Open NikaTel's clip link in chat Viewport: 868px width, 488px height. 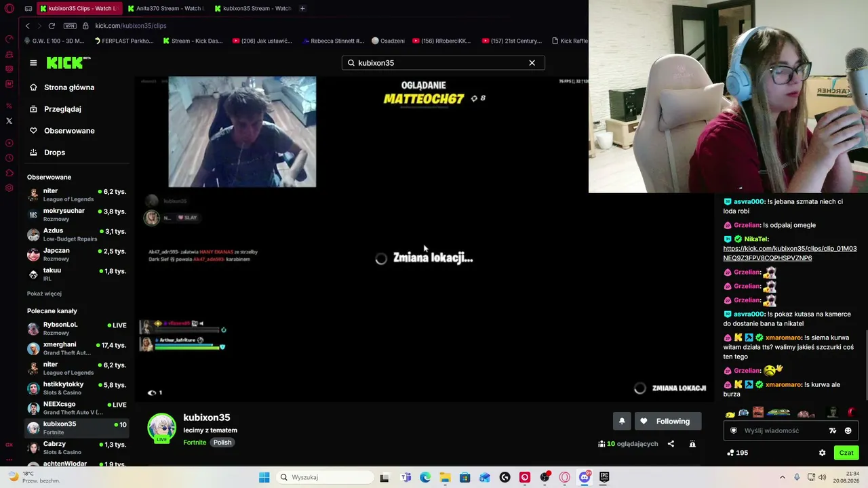(790, 253)
